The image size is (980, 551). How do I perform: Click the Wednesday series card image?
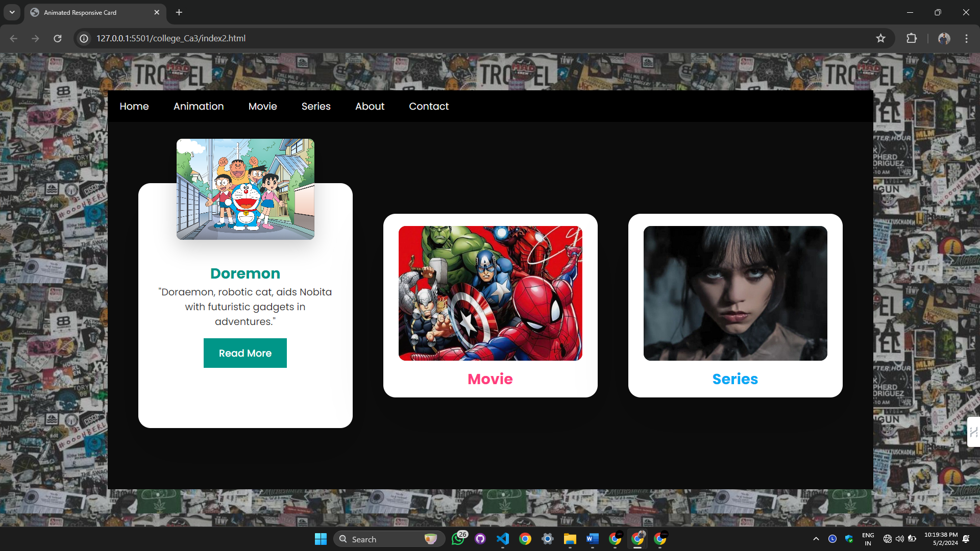(736, 293)
